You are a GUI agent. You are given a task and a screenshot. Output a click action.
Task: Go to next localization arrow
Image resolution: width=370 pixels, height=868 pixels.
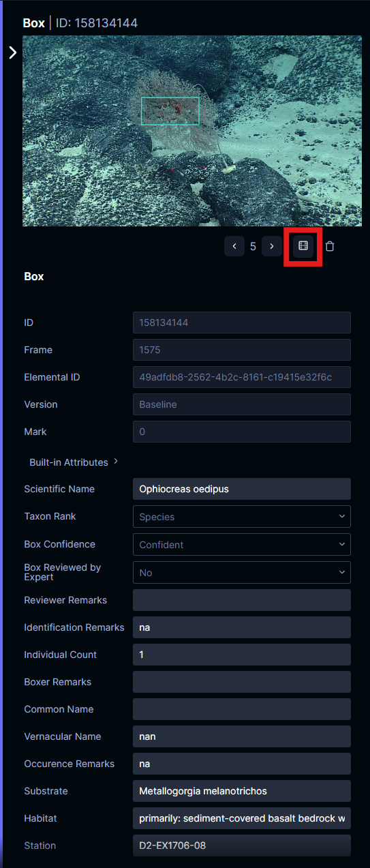point(272,246)
